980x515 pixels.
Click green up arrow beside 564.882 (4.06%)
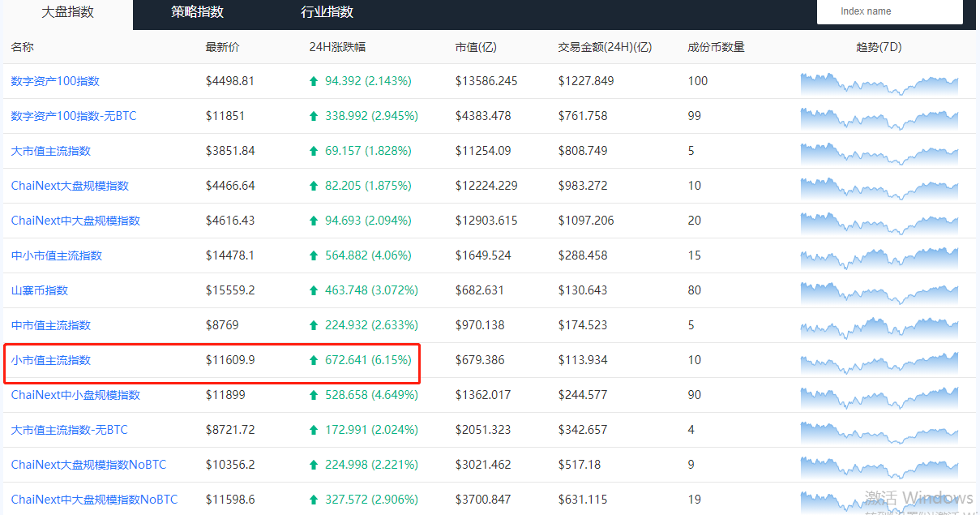point(314,255)
